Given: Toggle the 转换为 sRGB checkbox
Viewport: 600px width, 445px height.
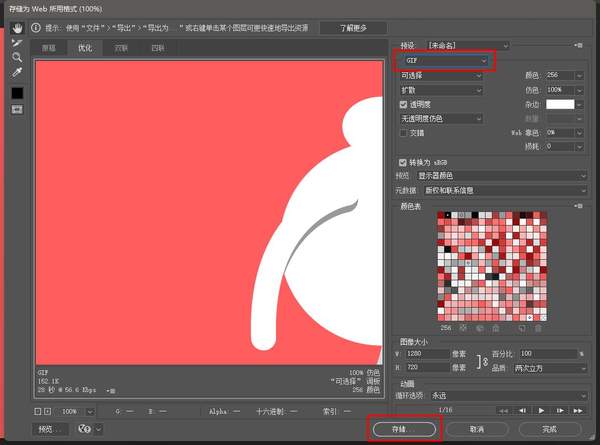Looking at the screenshot, I should tap(403, 162).
